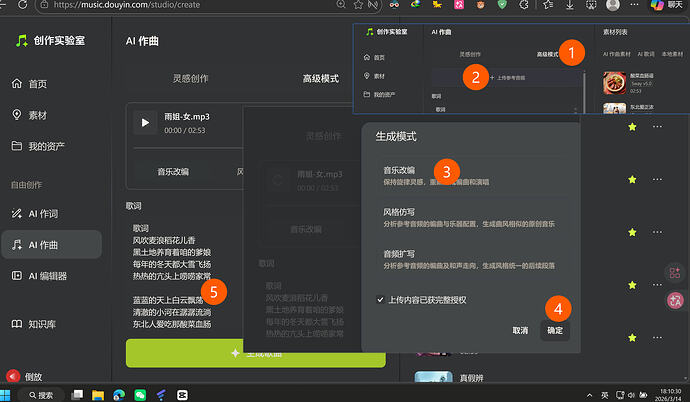Select 音乐改编 under the audio file
The width and height of the screenshot is (690, 402).
173,172
